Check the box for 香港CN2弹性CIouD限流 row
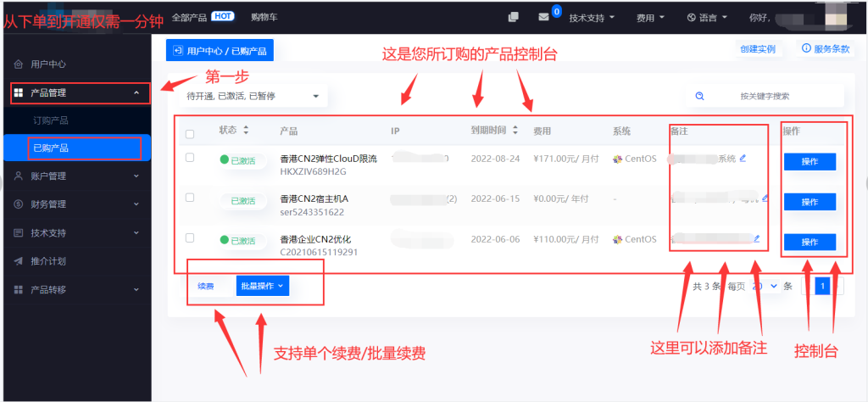This screenshot has height=402, width=868. pyautogui.click(x=190, y=158)
